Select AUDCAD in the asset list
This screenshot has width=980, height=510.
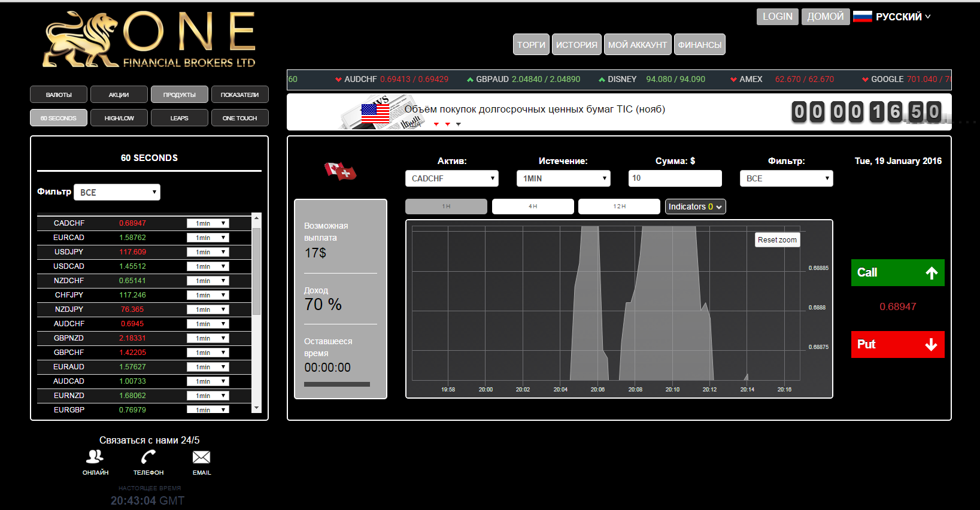click(x=144, y=381)
